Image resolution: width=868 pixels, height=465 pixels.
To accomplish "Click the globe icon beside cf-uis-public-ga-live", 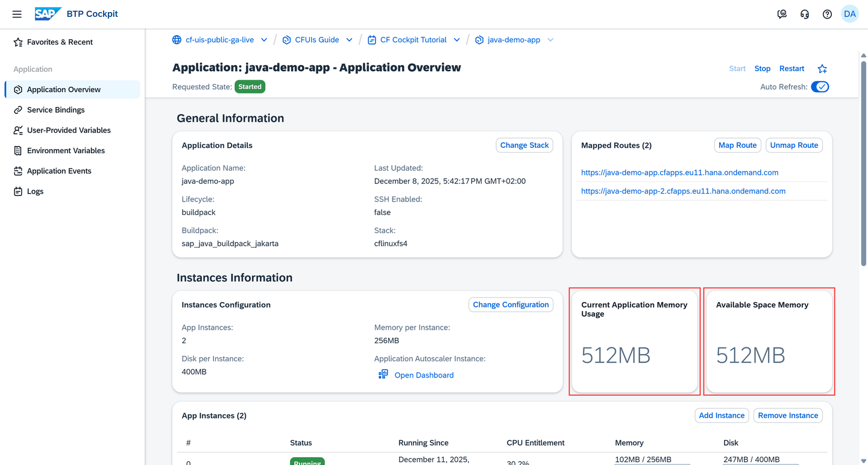I will pyautogui.click(x=177, y=40).
